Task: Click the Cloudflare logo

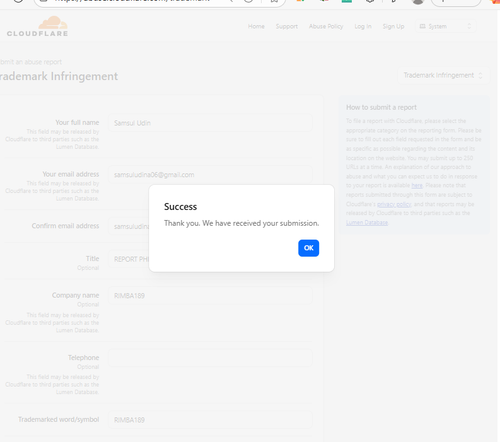Action: [x=37, y=26]
